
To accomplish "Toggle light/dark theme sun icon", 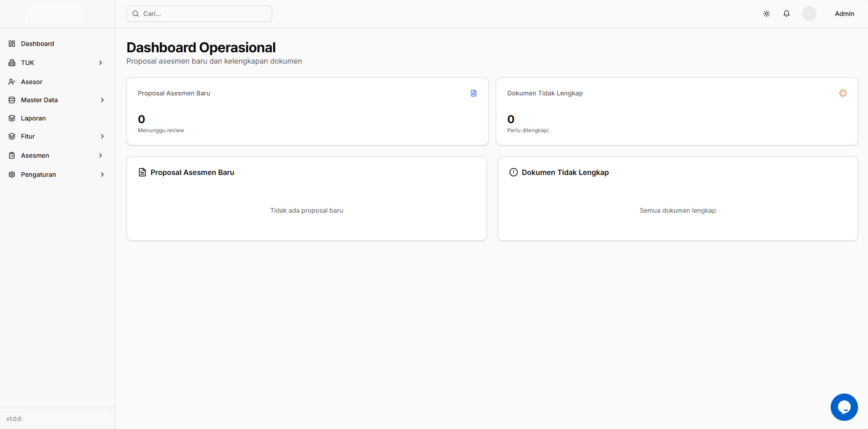I will tap(767, 14).
